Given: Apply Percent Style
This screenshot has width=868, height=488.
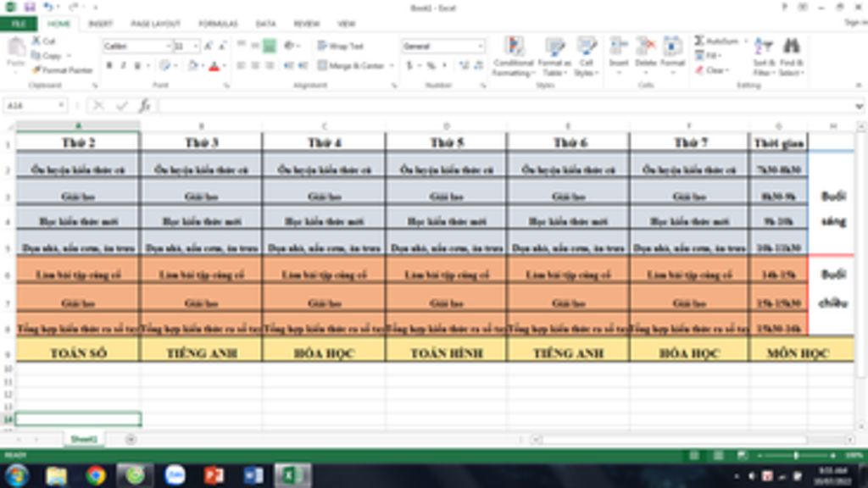Looking at the screenshot, I should pyautogui.click(x=431, y=66).
